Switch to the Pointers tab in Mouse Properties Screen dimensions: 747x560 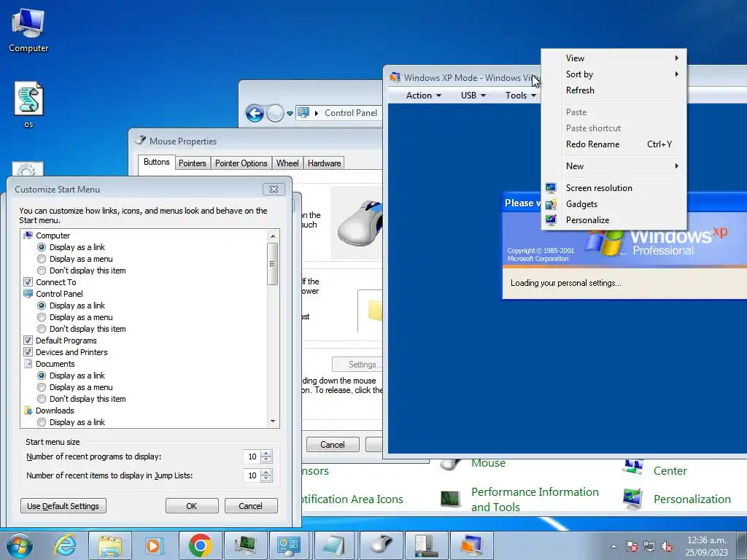(x=193, y=163)
